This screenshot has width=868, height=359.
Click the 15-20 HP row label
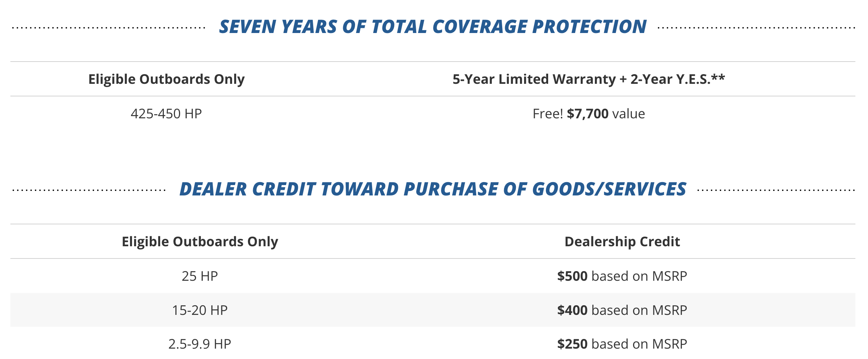point(200,310)
